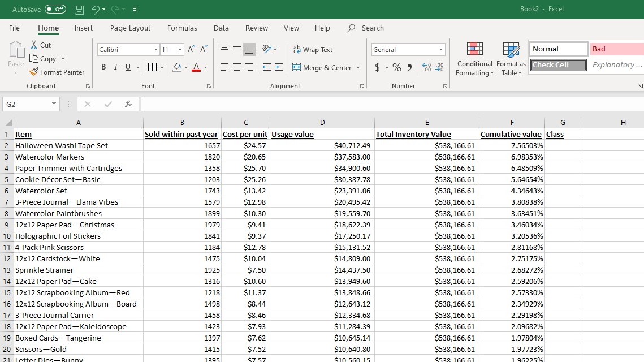Open the File menu
This screenshot has height=362, width=644.
14,28
